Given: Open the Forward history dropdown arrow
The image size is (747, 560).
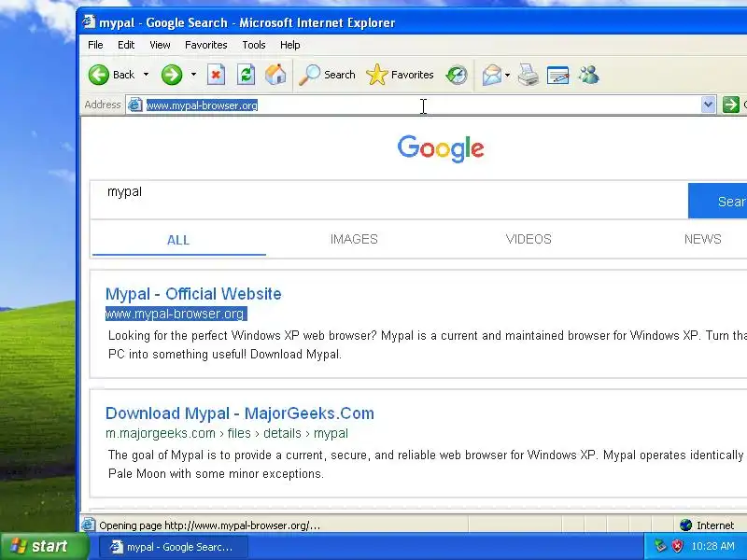Looking at the screenshot, I should pyautogui.click(x=193, y=75).
